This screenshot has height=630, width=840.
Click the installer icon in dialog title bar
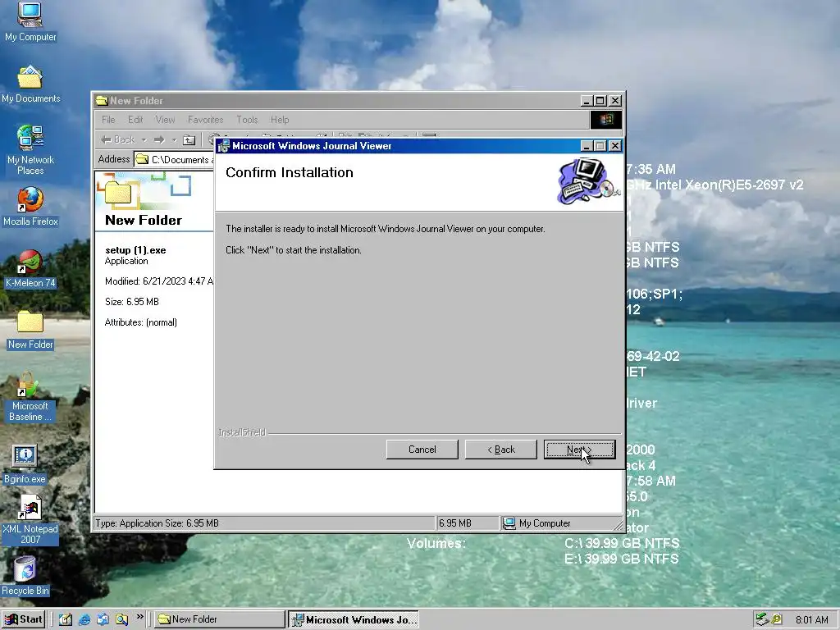223,146
